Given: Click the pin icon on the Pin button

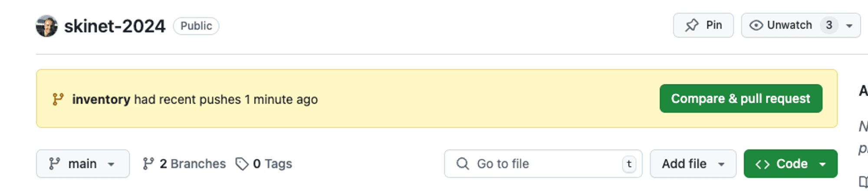Looking at the screenshot, I should click(692, 26).
